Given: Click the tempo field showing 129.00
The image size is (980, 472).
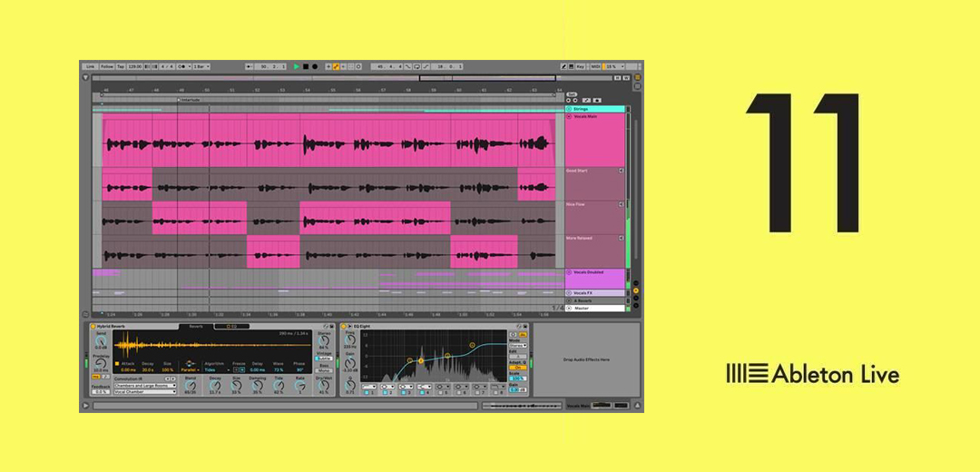Looking at the screenshot, I should 135,66.
